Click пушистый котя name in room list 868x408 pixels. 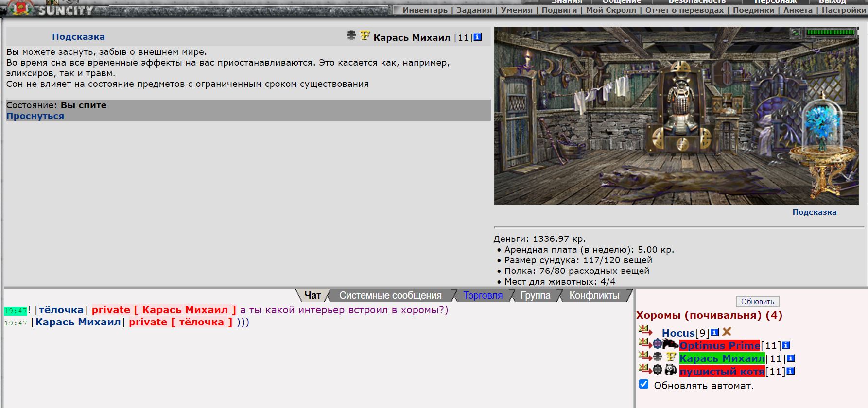pyautogui.click(x=722, y=372)
